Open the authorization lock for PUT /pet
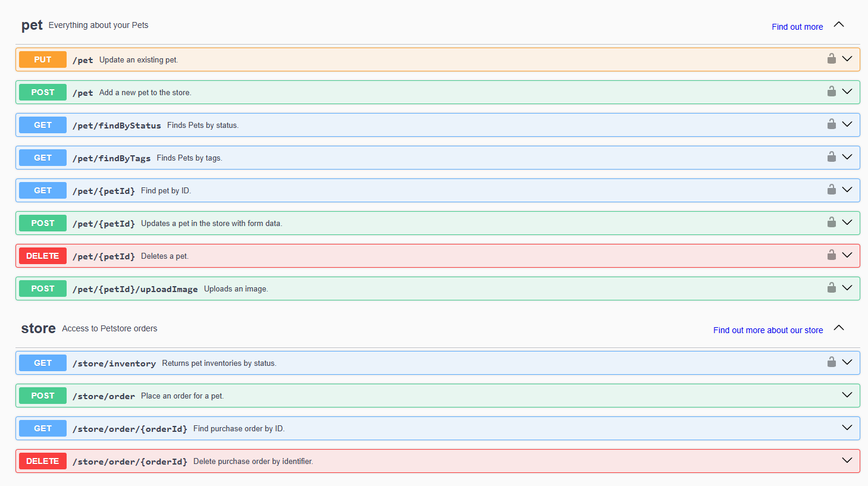The height and width of the screenshot is (486, 868). click(x=831, y=58)
